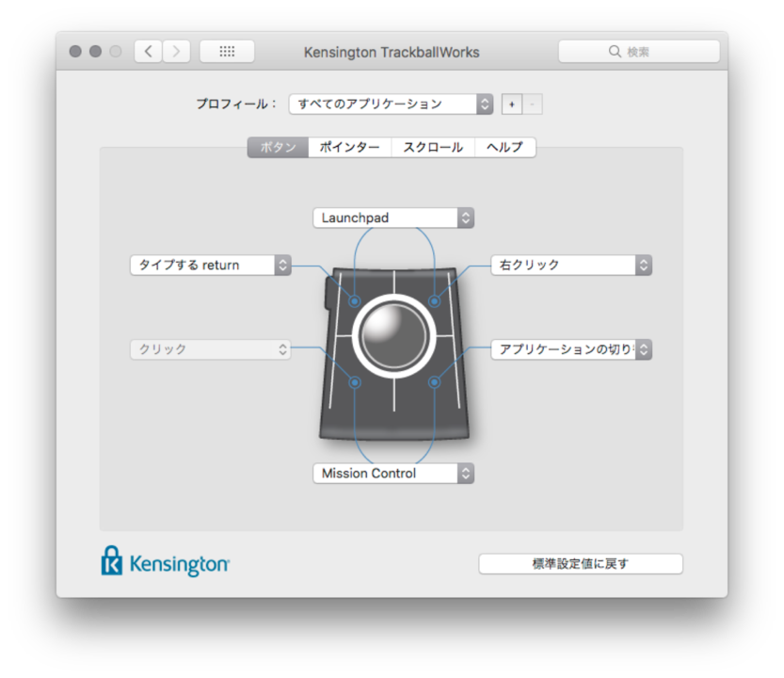Click the back navigation arrow

pos(148,52)
